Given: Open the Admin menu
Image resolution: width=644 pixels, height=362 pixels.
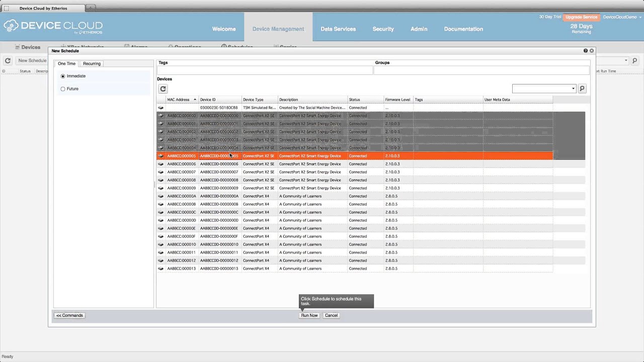Looking at the screenshot, I should tap(419, 29).
